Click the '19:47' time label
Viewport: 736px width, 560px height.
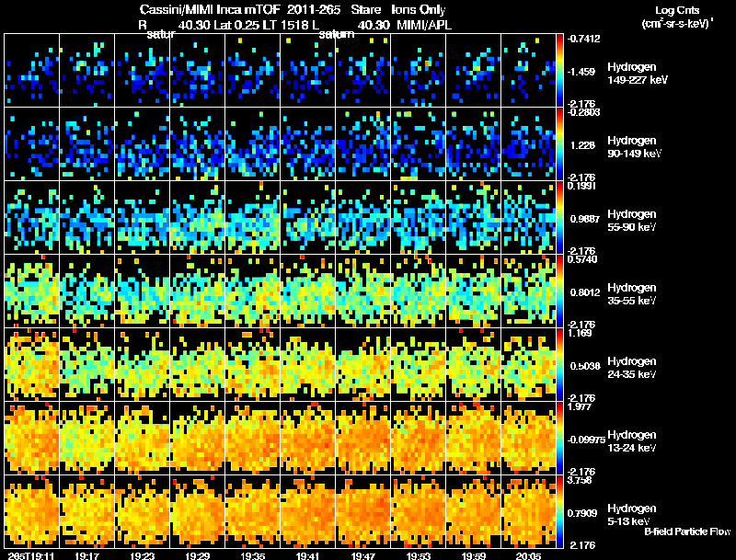tap(363, 555)
